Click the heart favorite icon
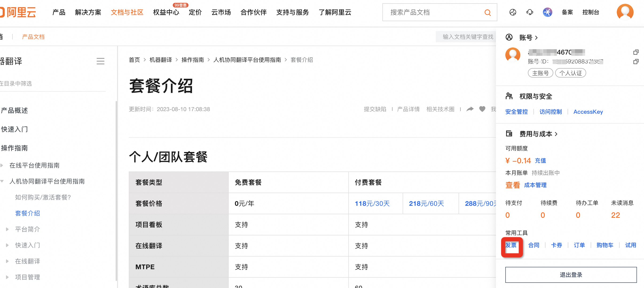644x288 pixels. coord(482,109)
